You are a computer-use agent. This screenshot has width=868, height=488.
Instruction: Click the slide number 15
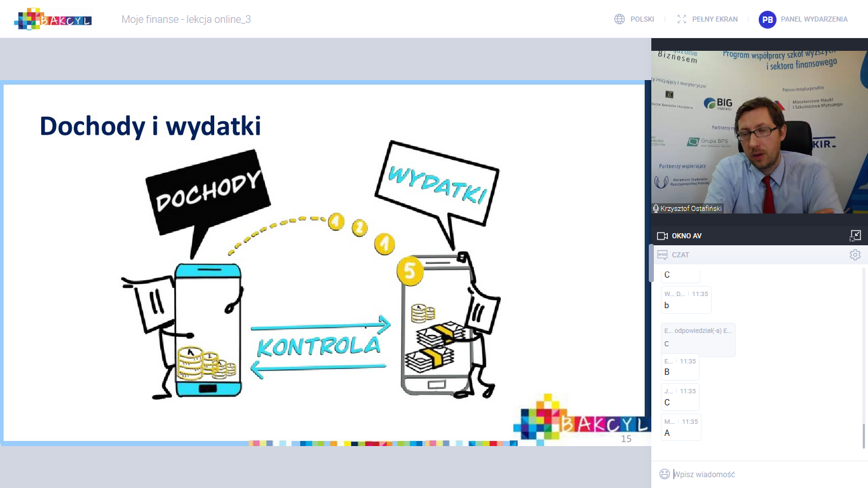(x=626, y=438)
